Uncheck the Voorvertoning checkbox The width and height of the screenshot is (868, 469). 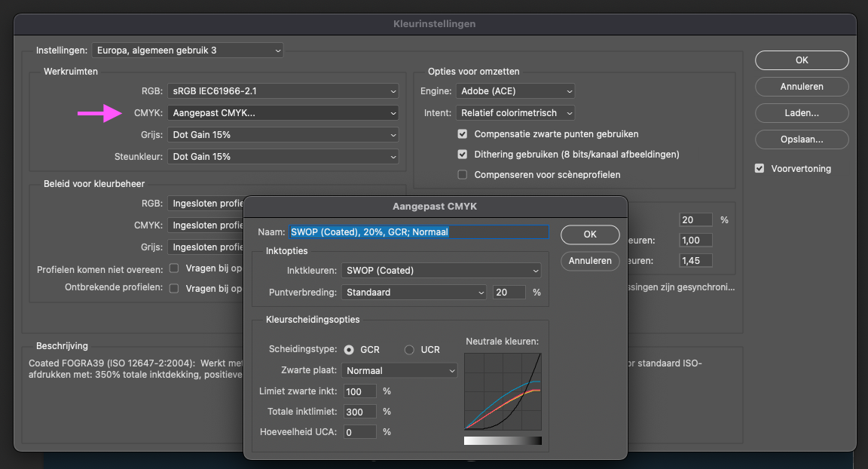[x=759, y=169]
